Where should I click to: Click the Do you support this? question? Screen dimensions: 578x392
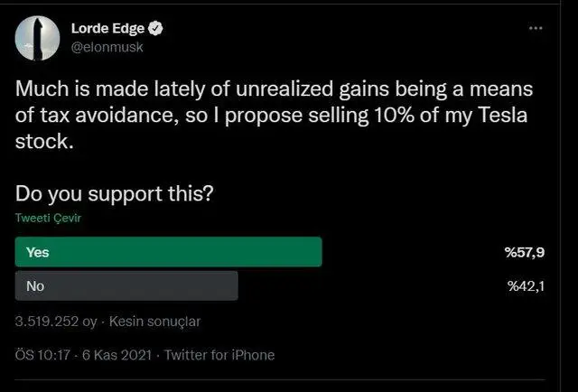(x=115, y=193)
